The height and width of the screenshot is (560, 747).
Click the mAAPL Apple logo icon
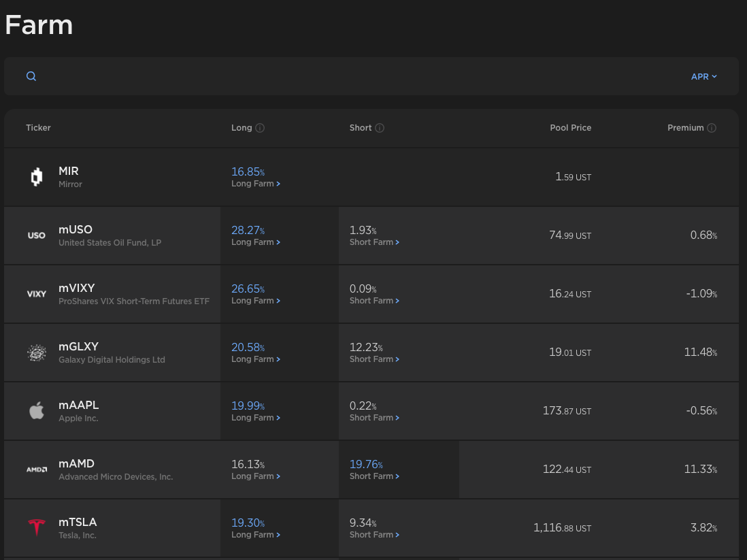(x=37, y=411)
